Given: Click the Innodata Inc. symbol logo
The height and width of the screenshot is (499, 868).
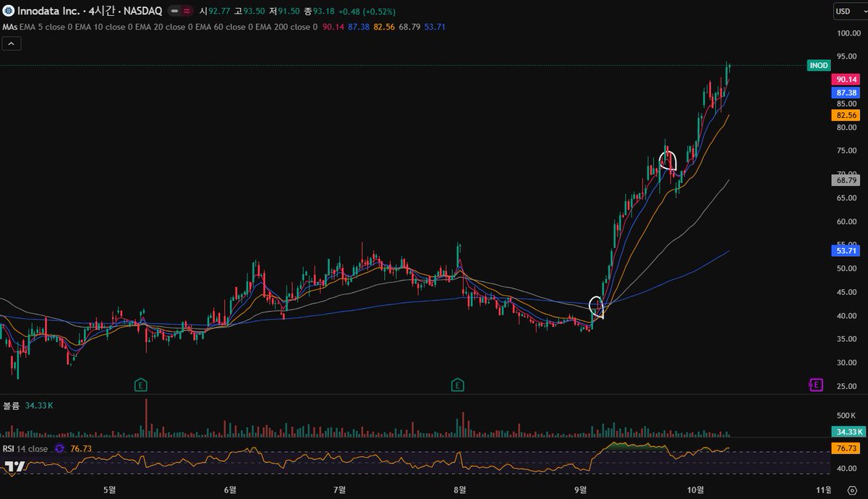Looking at the screenshot, I should click(9, 11).
